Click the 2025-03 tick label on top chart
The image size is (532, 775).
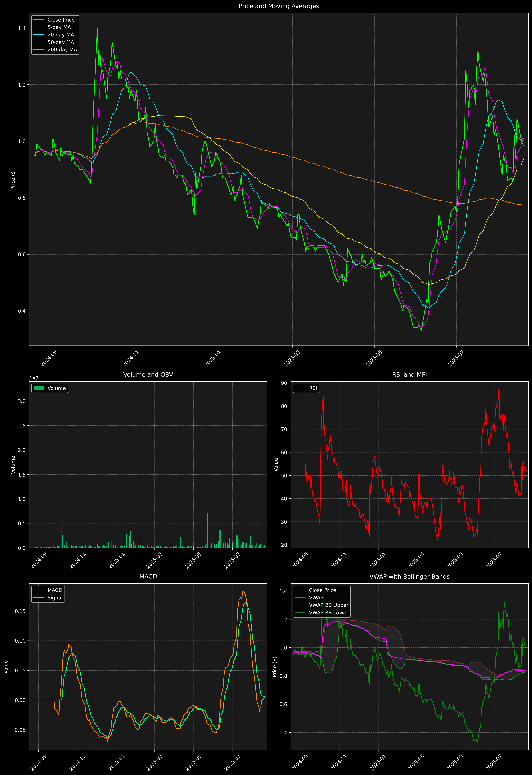292,358
